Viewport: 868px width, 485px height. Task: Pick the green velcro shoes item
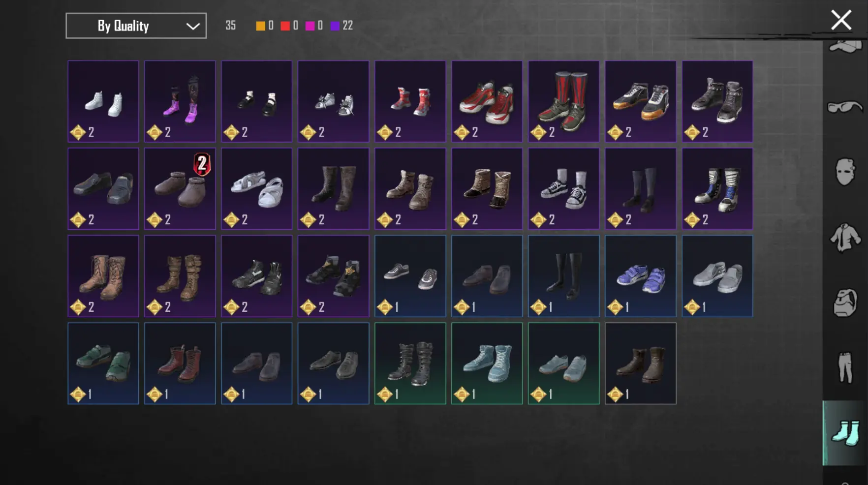pyautogui.click(x=103, y=364)
